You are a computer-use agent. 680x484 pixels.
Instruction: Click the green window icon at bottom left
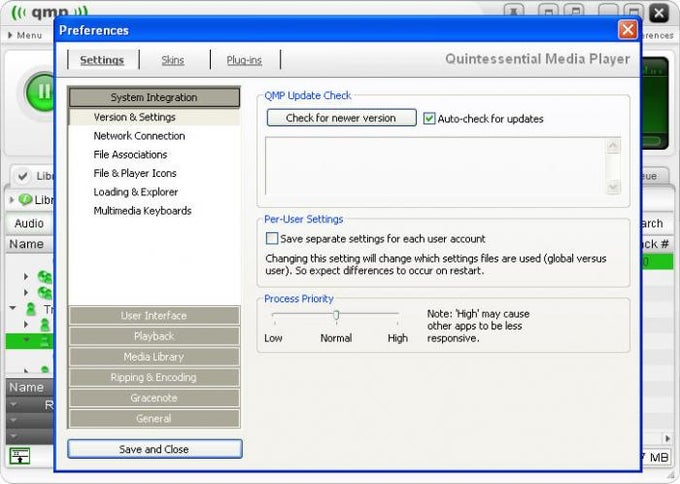click(x=20, y=456)
